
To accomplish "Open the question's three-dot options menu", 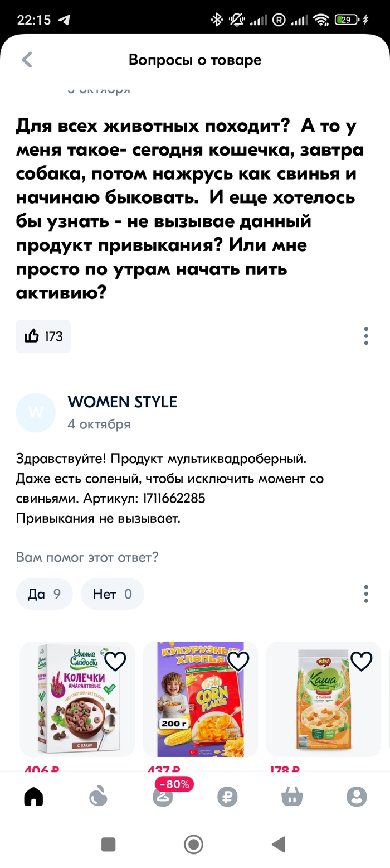I will click(x=366, y=336).
